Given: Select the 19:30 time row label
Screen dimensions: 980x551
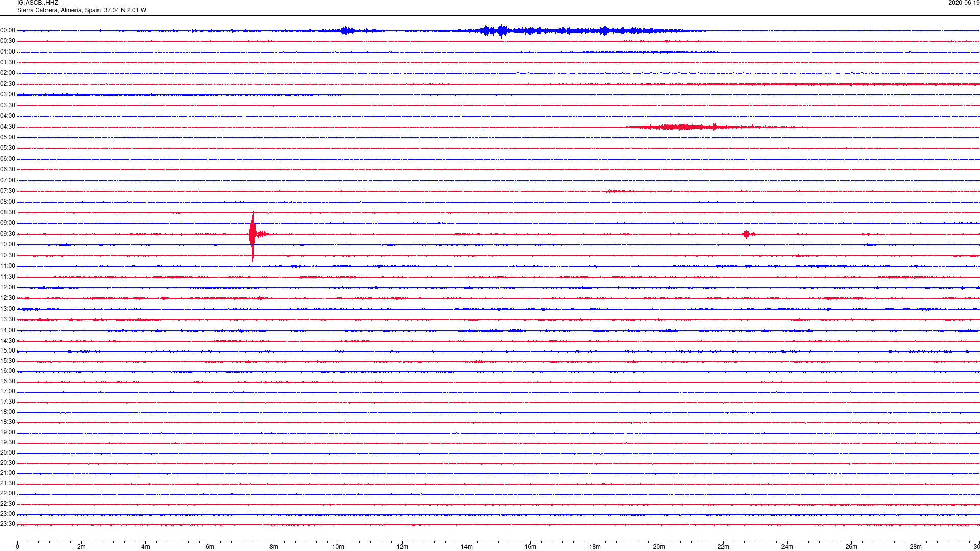Looking at the screenshot, I should 8,442.
